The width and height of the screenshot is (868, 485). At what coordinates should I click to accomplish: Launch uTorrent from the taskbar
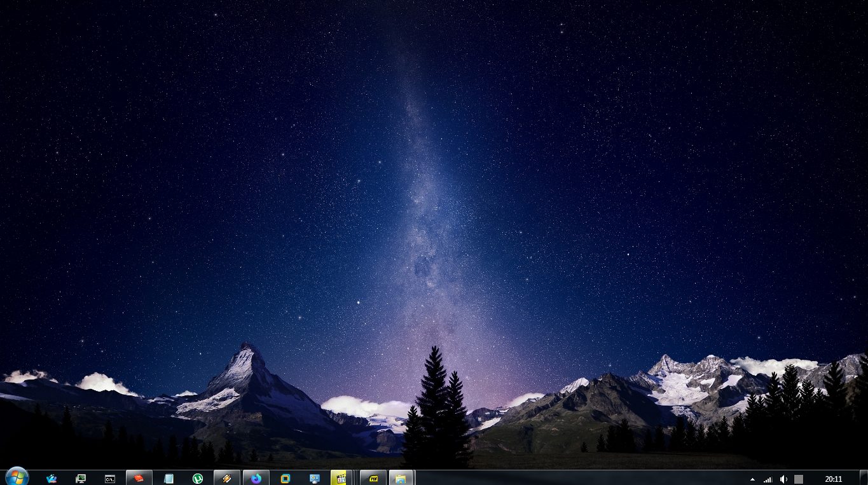coord(198,479)
